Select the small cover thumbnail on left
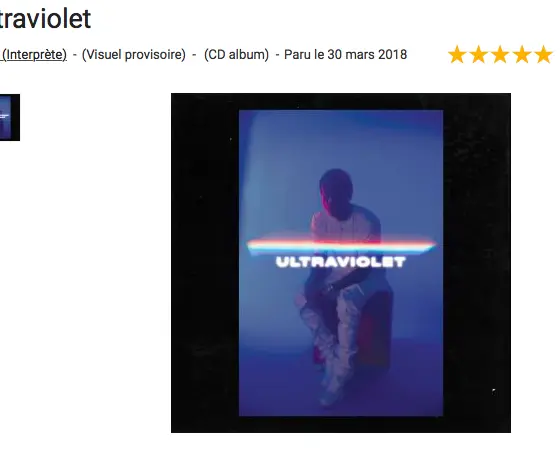Image resolution: width=560 pixels, height=466 pixels. tap(10, 117)
